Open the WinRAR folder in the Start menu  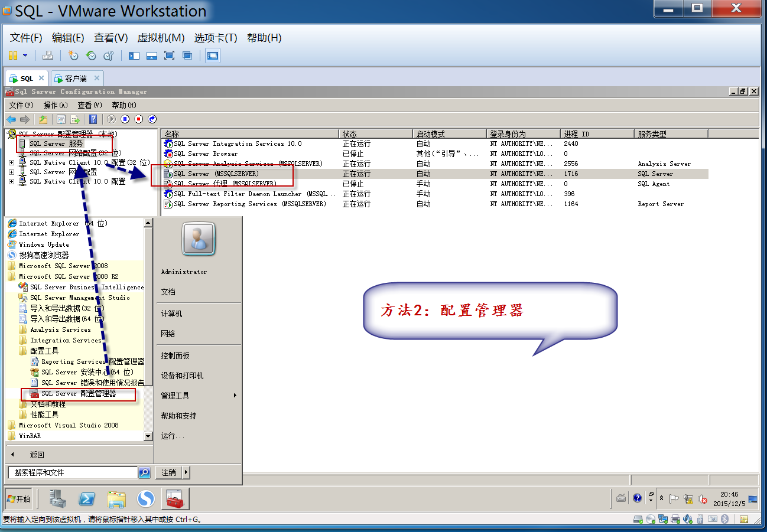pos(30,436)
